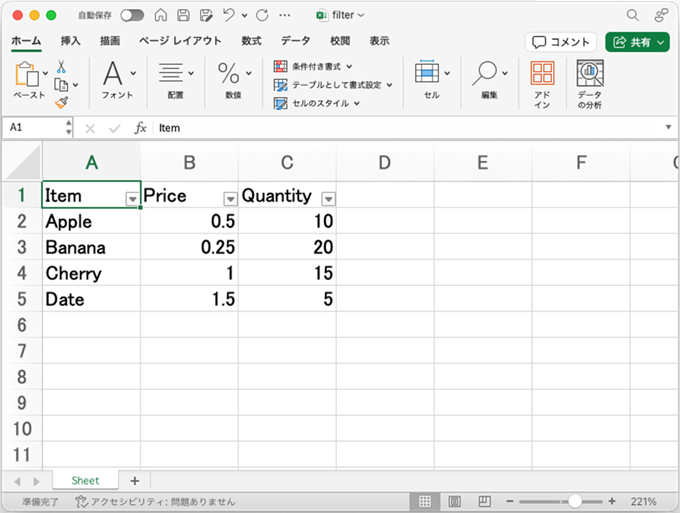The image size is (680, 513).
Task: Open the セル cells group
Action: (x=432, y=79)
